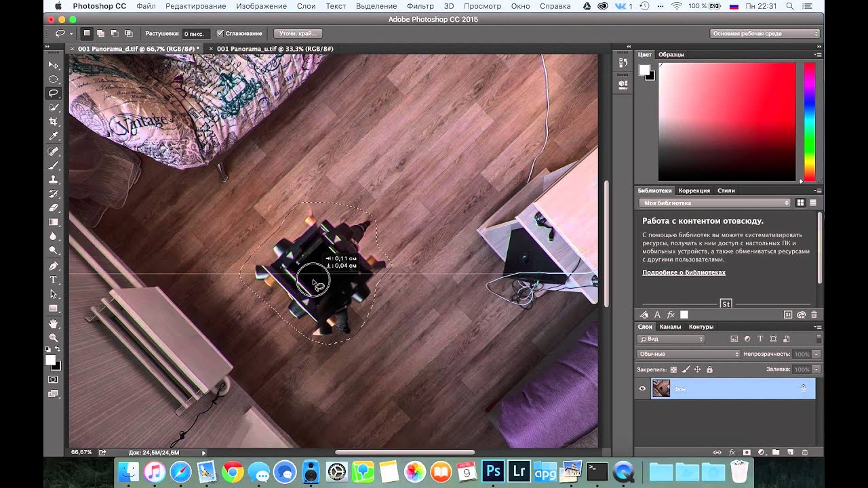Select the Dodge tool
This screenshot has width=868, height=488.
54,251
